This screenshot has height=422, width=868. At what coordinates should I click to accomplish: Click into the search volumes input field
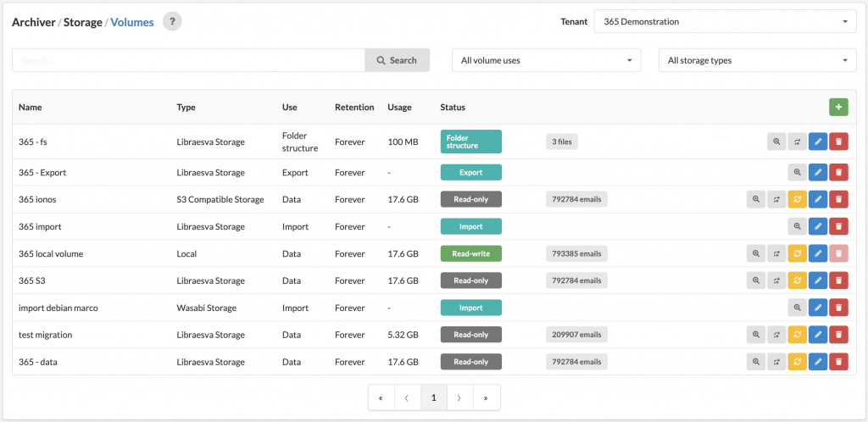pos(188,60)
